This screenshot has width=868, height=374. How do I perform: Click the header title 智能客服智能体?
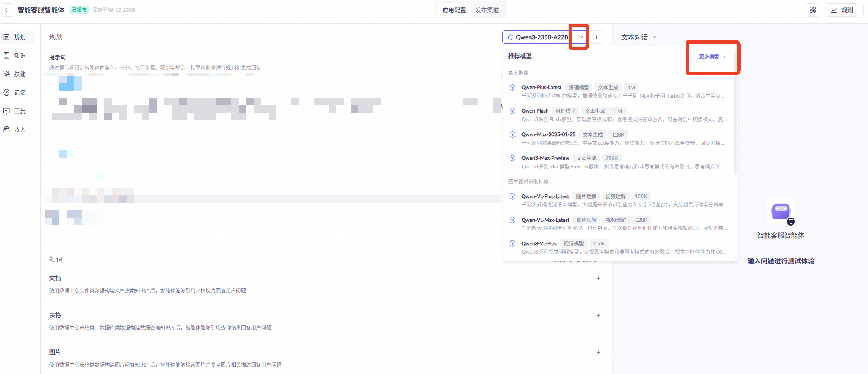click(x=41, y=10)
